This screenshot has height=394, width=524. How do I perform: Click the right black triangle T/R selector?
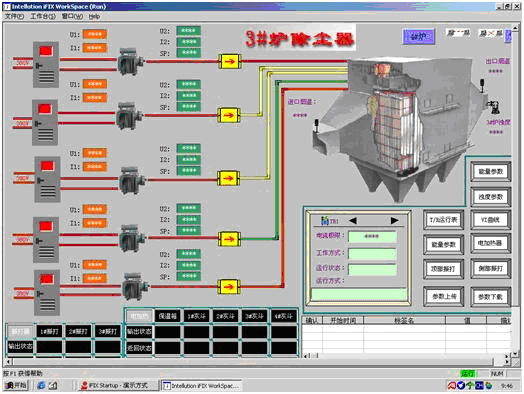(395, 220)
